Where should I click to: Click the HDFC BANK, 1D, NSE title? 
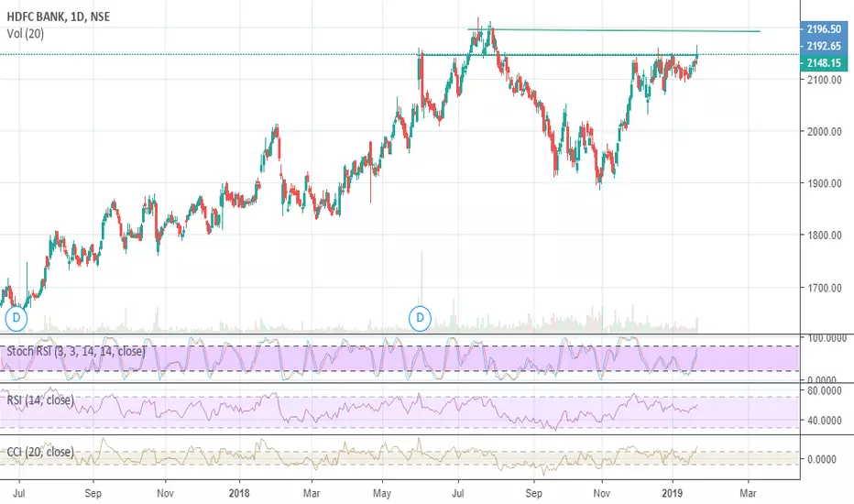[x=59, y=16]
